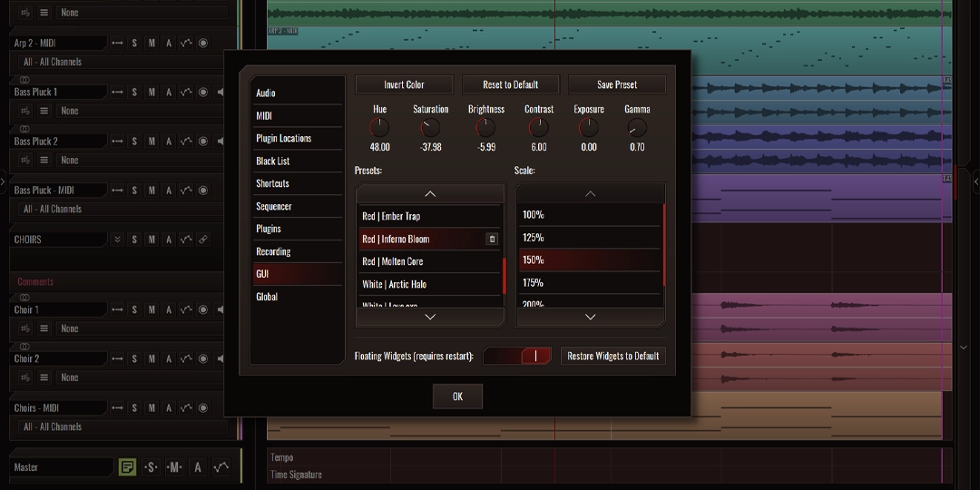Viewport: 980px width, 490px height.
Task: Open the Audio settings tab
Action: point(298,93)
